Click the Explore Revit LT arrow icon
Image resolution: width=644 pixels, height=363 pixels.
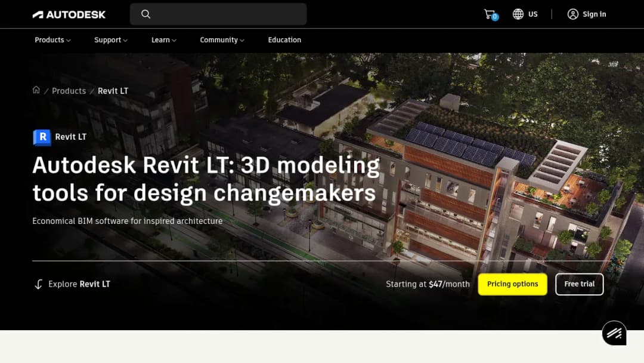coord(39,284)
